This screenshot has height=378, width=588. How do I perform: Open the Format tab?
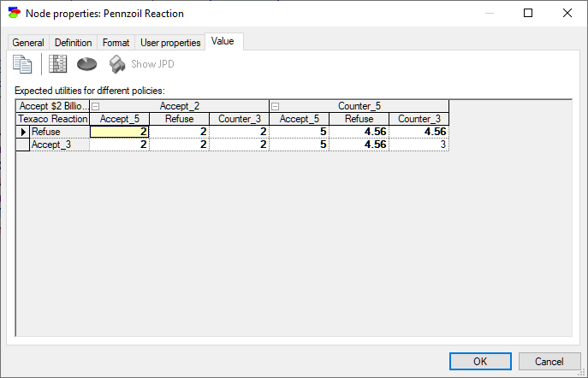[116, 43]
